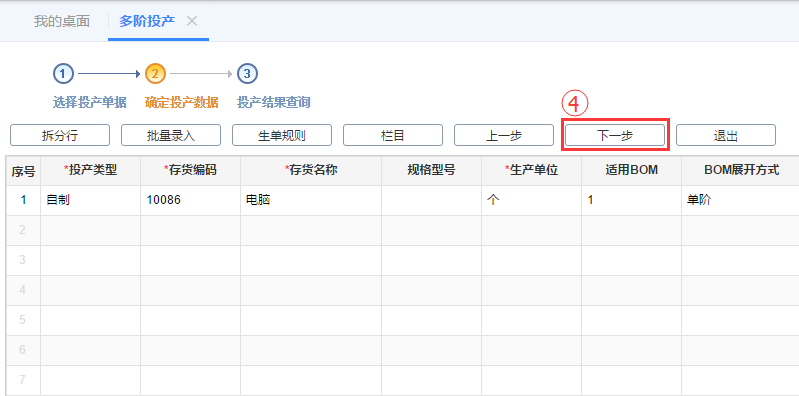Select row number 1 header

(23, 200)
